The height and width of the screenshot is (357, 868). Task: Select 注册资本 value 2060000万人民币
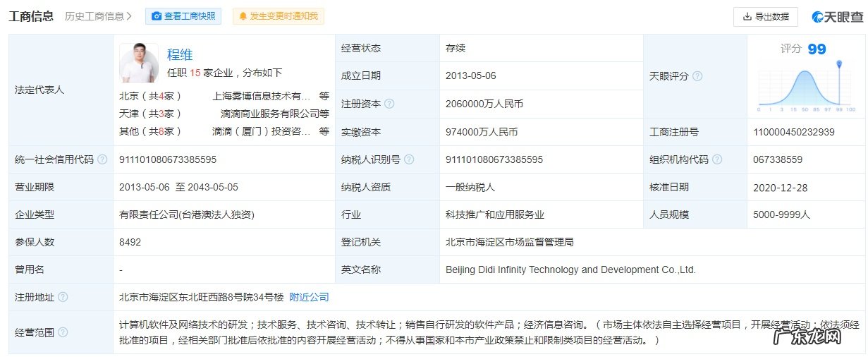tap(484, 104)
